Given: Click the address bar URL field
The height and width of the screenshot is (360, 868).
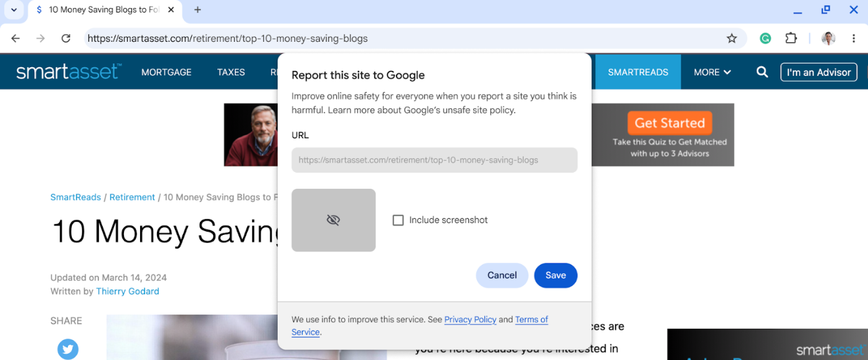Looking at the screenshot, I should [405, 39].
